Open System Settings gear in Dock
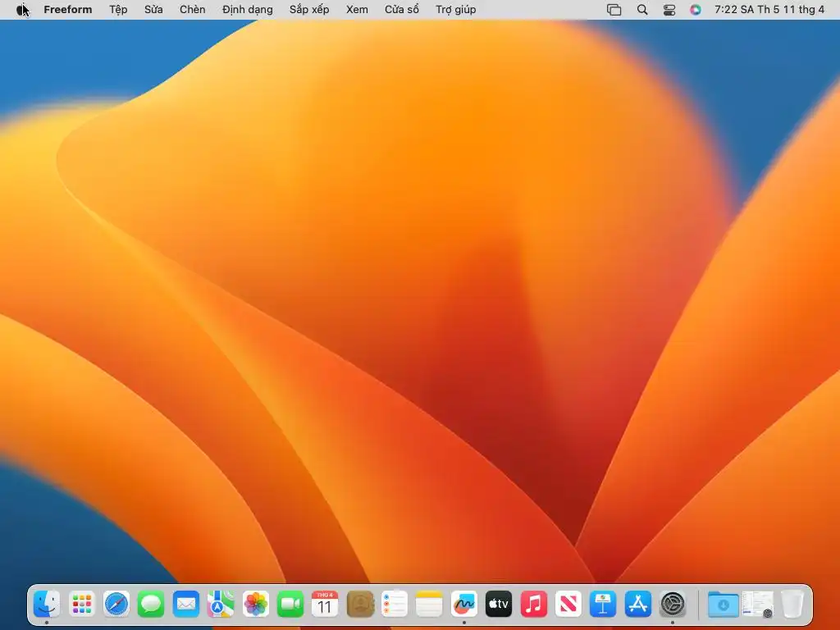The width and height of the screenshot is (840, 630). [x=673, y=605]
